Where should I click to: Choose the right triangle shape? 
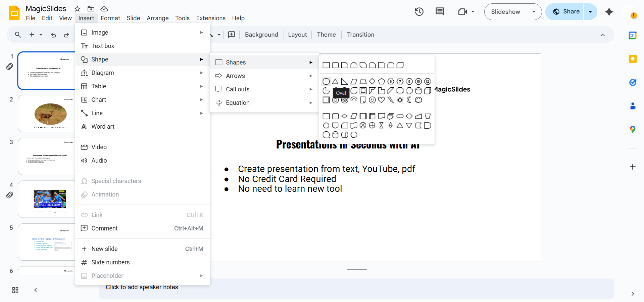click(x=345, y=82)
